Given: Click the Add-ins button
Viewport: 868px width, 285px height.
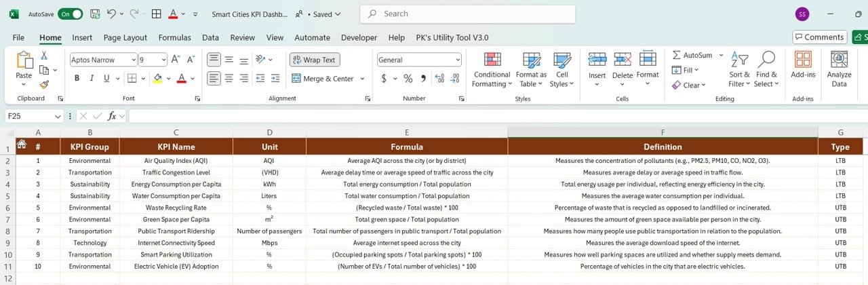Looking at the screenshot, I should (803, 65).
